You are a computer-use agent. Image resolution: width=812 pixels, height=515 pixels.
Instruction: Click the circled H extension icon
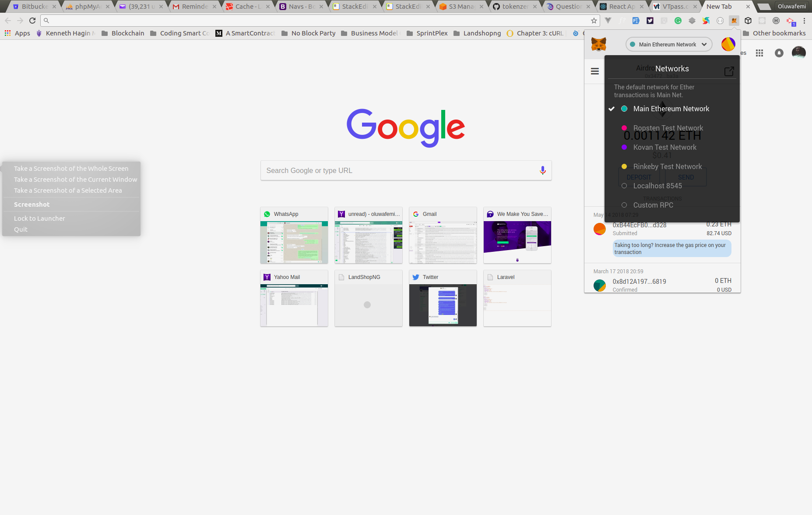point(776,21)
